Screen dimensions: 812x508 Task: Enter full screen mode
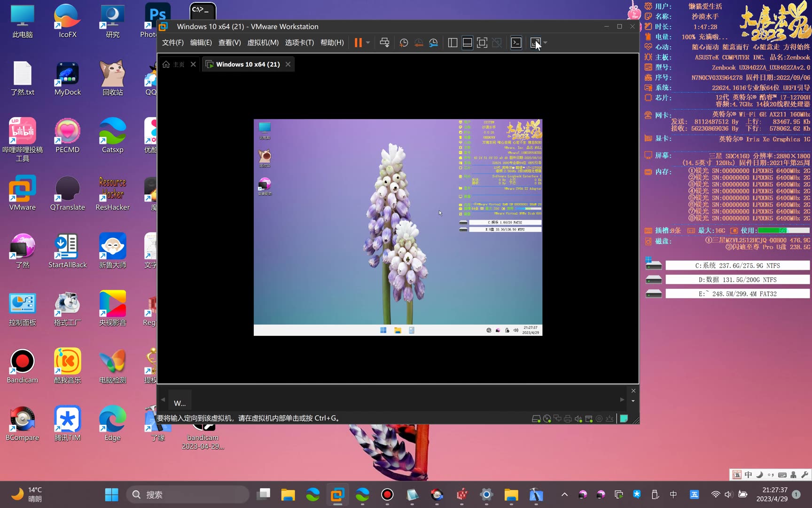tap(482, 43)
